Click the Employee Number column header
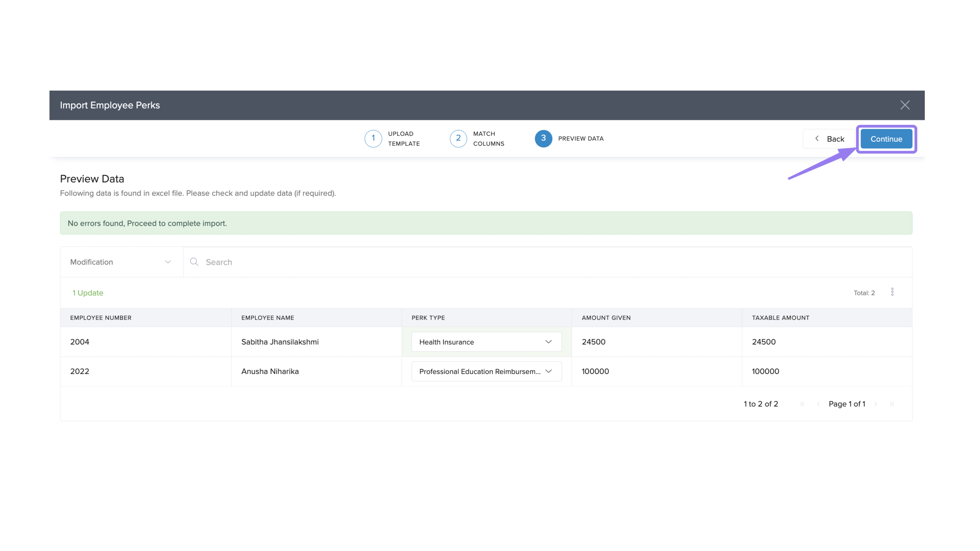The image size is (980, 551). [x=101, y=318]
